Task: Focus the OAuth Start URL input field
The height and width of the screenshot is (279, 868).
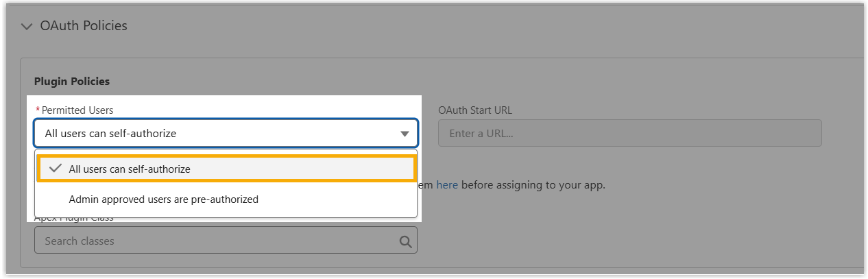Action: (629, 134)
